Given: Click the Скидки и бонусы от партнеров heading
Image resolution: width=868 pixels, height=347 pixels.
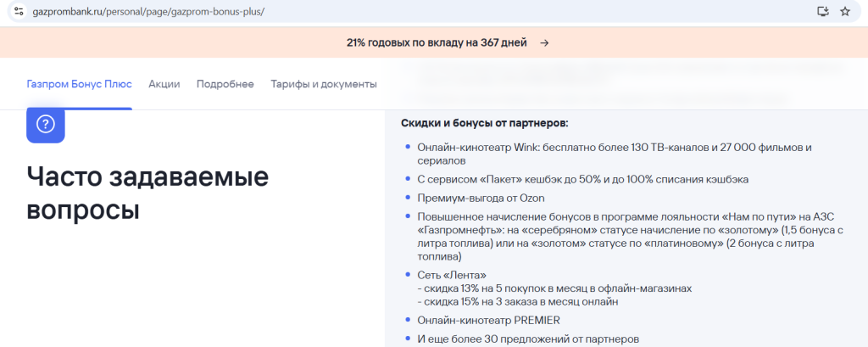Looking at the screenshot, I should coord(484,123).
